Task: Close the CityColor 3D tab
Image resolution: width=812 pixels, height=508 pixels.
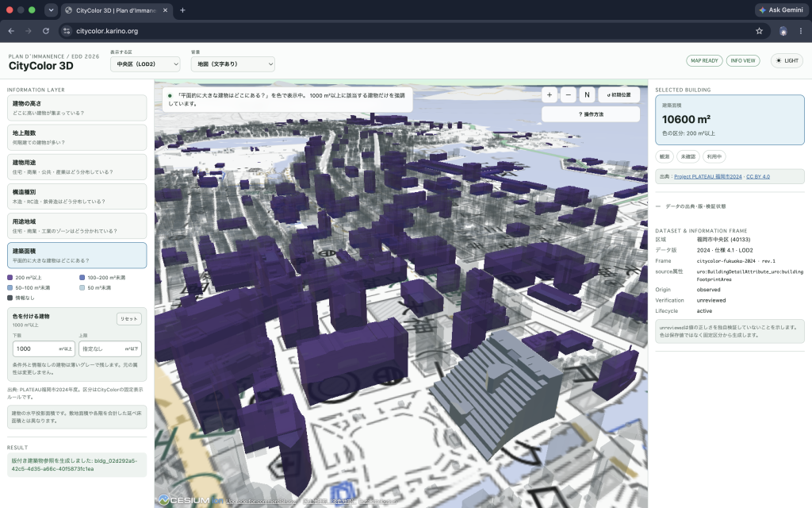Action: [x=166, y=10]
